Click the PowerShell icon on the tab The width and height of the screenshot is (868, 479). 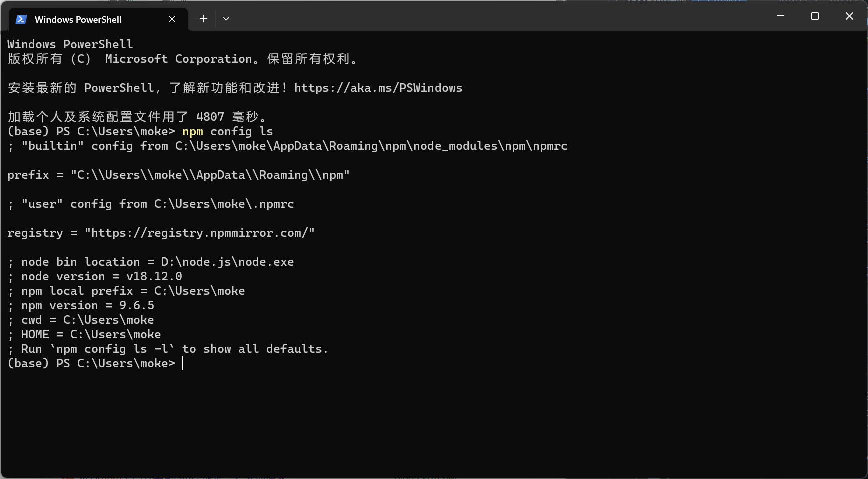[21, 19]
